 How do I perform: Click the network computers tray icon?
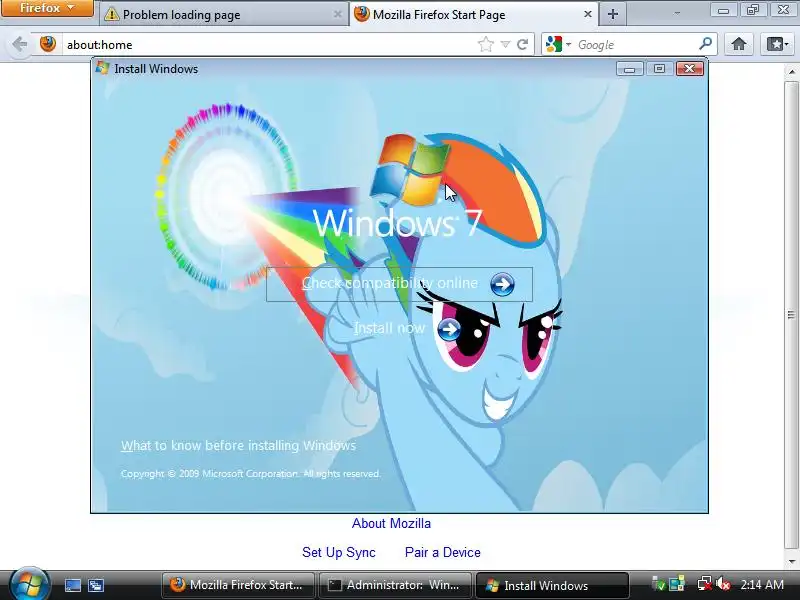[x=677, y=584]
